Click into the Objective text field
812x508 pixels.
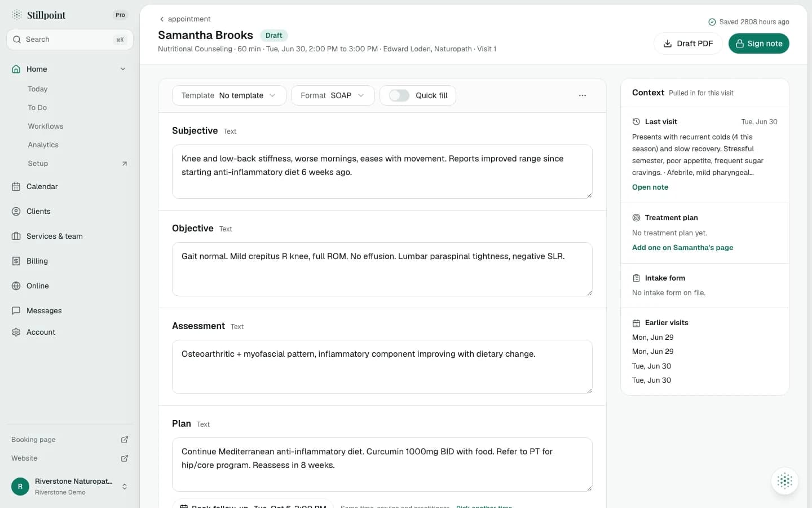(x=382, y=269)
